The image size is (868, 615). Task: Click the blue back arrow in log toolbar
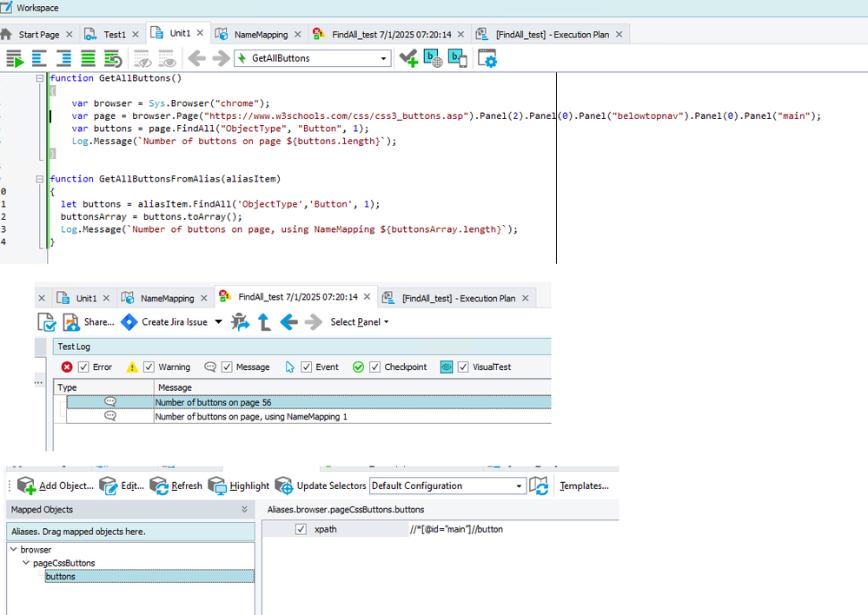289,322
